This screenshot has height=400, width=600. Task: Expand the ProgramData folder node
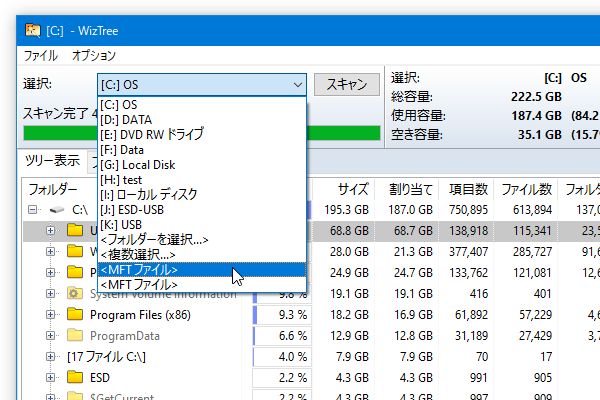[x=50, y=336]
